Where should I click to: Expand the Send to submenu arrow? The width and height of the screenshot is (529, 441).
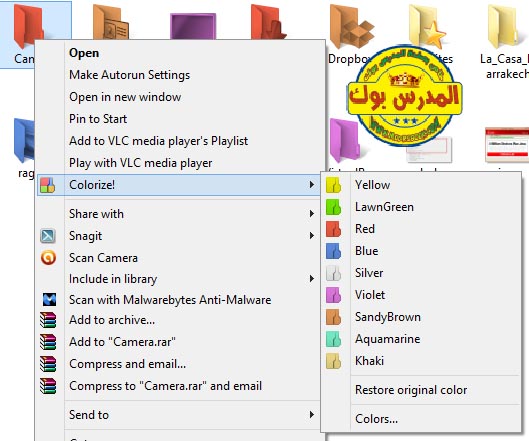tap(312, 415)
